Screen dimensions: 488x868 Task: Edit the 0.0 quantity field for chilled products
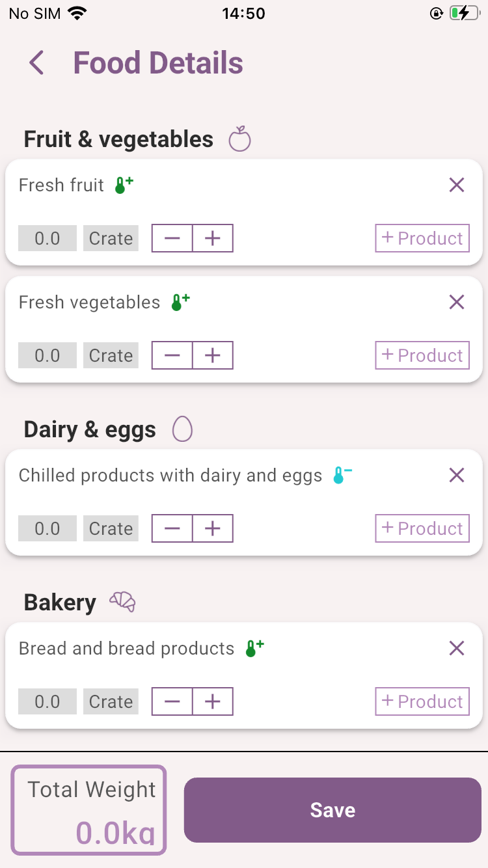point(47,529)
